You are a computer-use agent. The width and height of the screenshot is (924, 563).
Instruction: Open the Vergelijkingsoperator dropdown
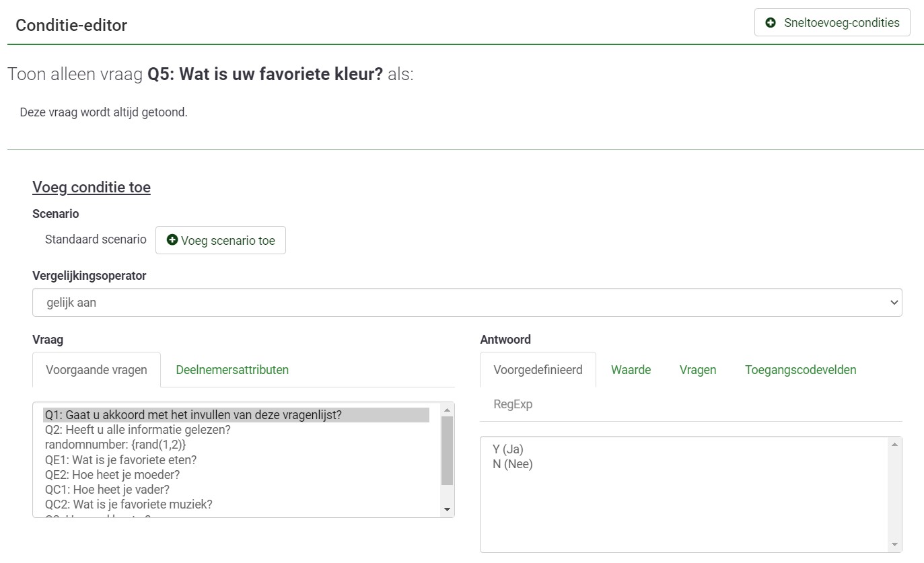coord(466,303)
